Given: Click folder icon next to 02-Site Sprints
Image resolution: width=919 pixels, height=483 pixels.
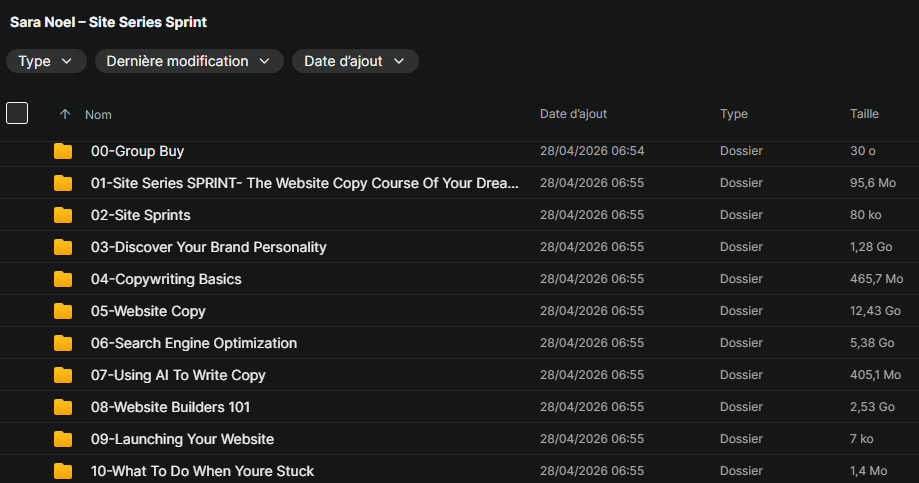Looking at the screenshot, I should click(x=63, y=215).
